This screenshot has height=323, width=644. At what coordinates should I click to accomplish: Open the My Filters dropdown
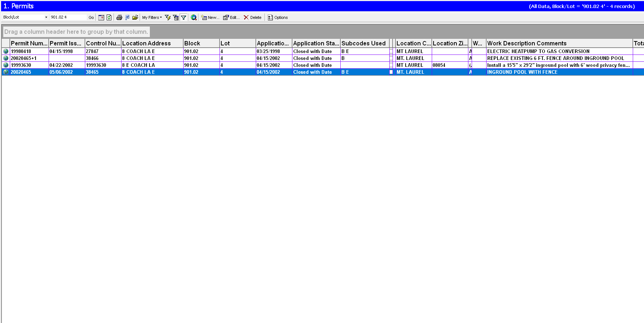(x=152, y=17)
